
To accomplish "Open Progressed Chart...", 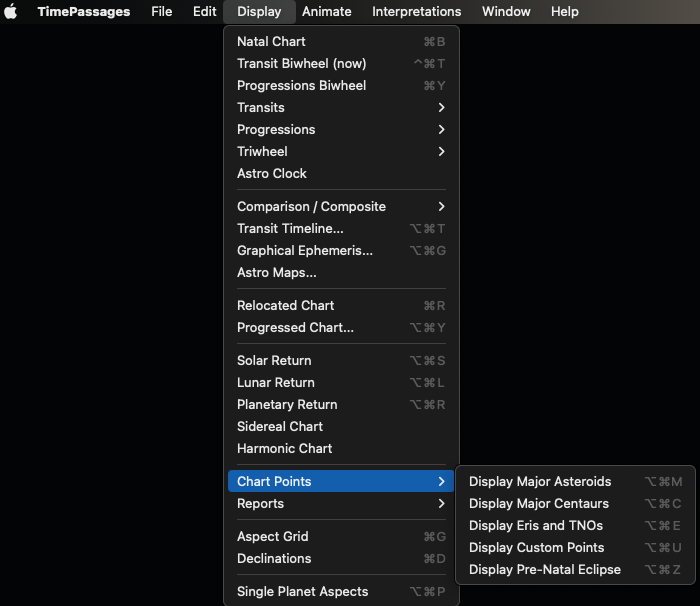I will (341, 327).
